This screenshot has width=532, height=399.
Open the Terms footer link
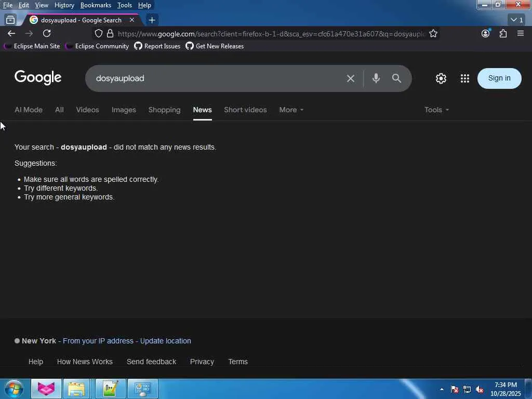pyautogui.click(x=238, y=362)
